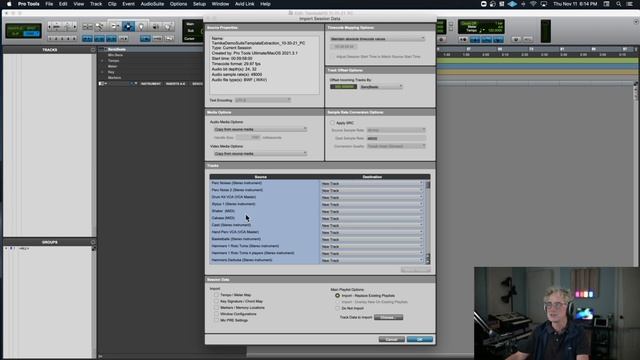Check Mic PRE Settings import option
This screenshot has height=360, width=640.
pyautogui.click(x=216, y=320)
